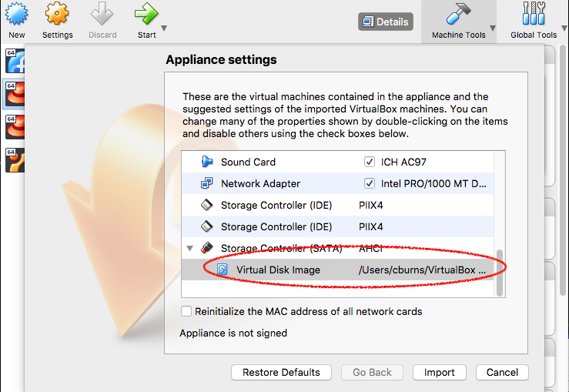
Task: Disable the Intel PRO/1000 network adapter checkbox
Action: [x=369, y=184]
